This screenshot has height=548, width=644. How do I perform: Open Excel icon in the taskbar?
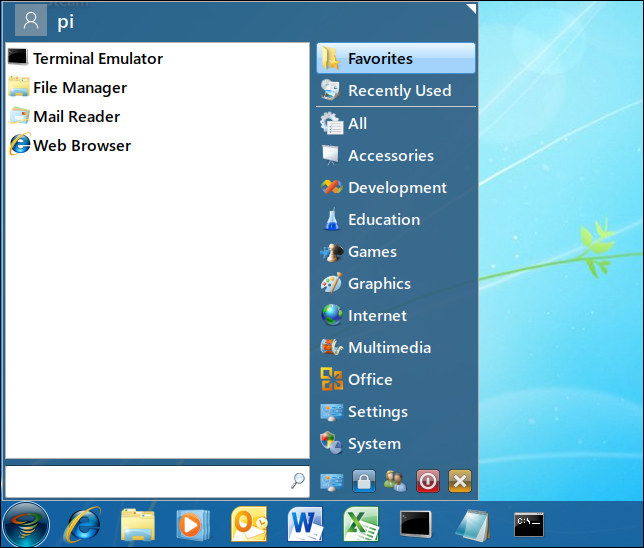pyautogui.click(x=360, y=523)
